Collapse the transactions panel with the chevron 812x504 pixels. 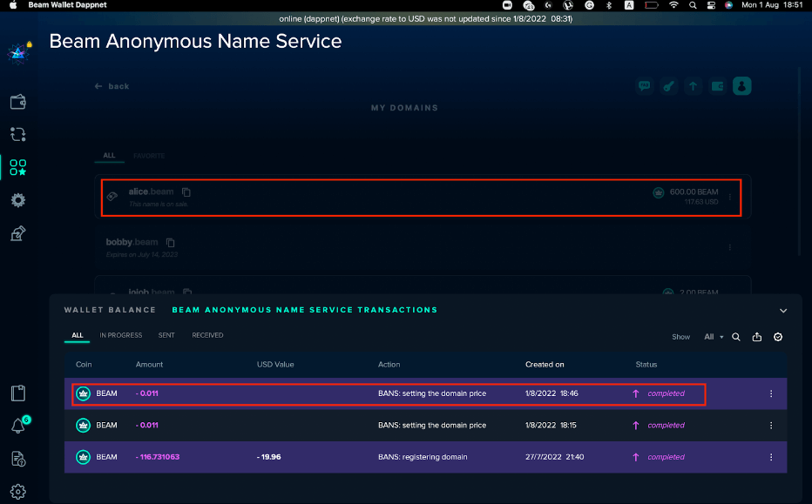pyautogui.click(x=782, y=311)
